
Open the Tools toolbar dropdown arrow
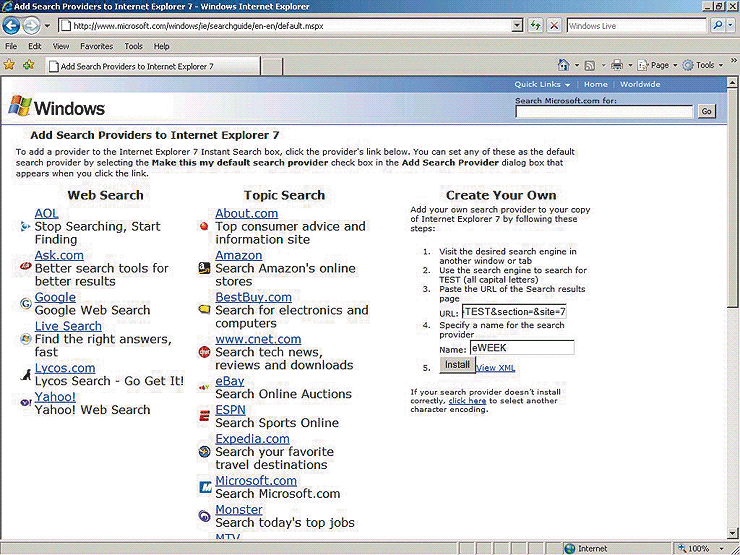(x=721, y=66)
